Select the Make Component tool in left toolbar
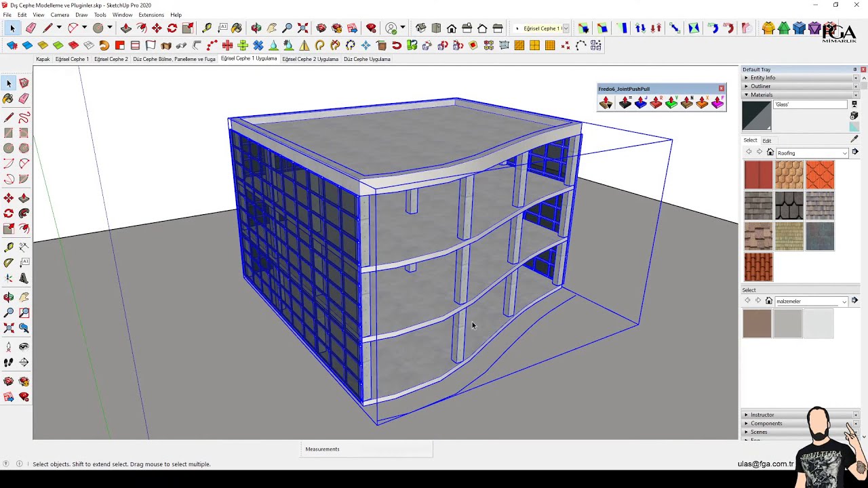Image resolution: width=868 pixels, height=488 pixels. (24, 83)
